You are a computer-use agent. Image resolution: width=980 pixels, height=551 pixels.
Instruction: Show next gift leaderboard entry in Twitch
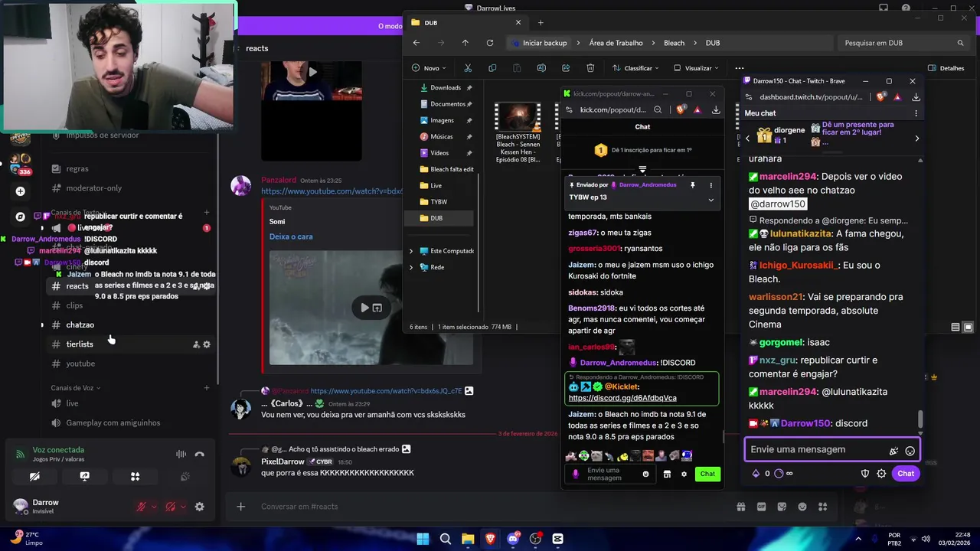(x=916, y=139)
